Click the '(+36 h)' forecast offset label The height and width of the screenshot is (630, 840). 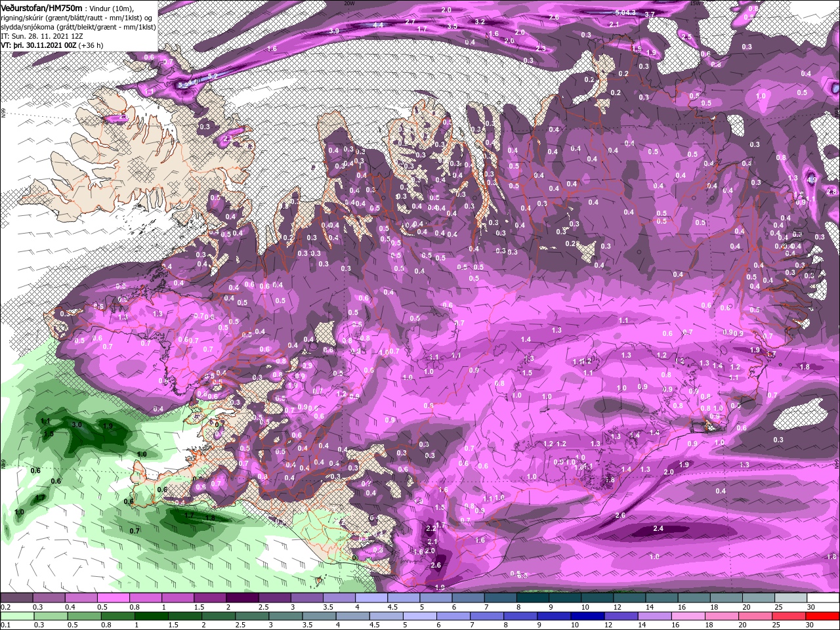coord(91,45)
